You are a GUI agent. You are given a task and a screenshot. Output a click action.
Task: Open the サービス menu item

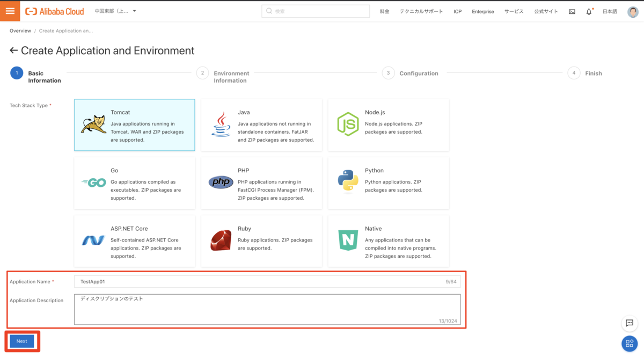(x=514, y=11)
